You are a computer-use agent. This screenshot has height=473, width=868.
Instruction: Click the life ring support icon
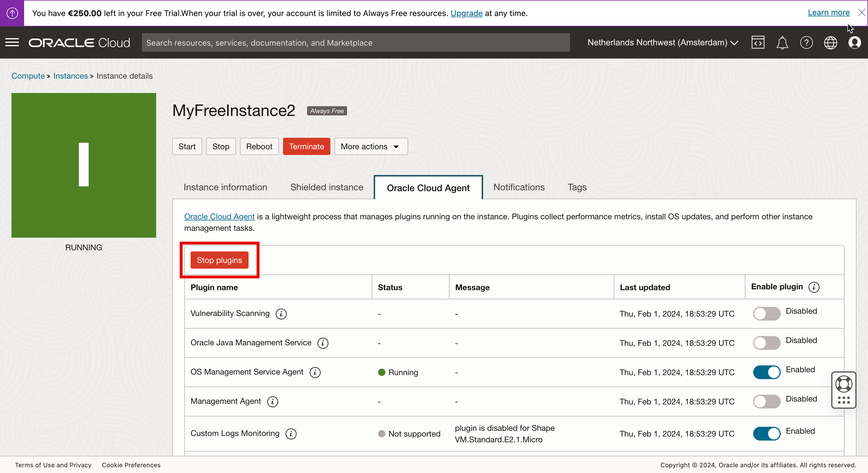click(x=844, y=384)
